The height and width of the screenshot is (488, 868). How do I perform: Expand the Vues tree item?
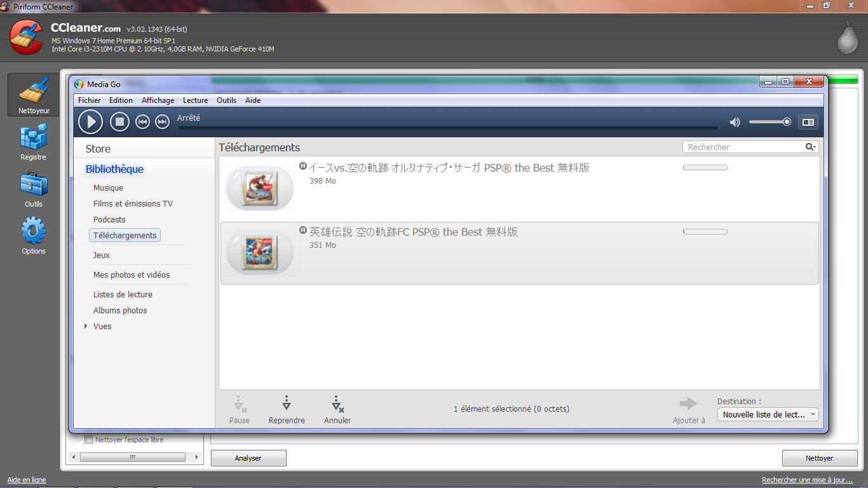click(x=86, y=326)
